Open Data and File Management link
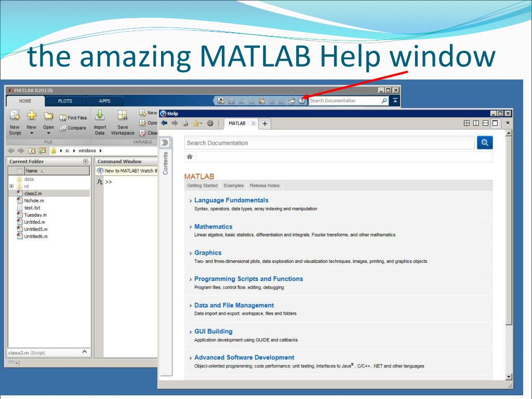The width and height of the screenshot is (532, 399). (x=234, y=305)
